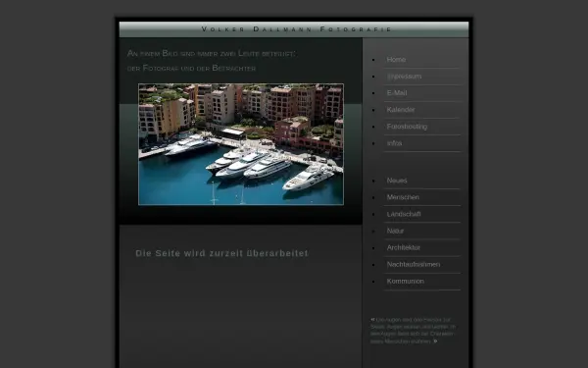Viewport: 588px width, 368px height.
Task: Open the Neues gallery link
Action: click(397, 181)
